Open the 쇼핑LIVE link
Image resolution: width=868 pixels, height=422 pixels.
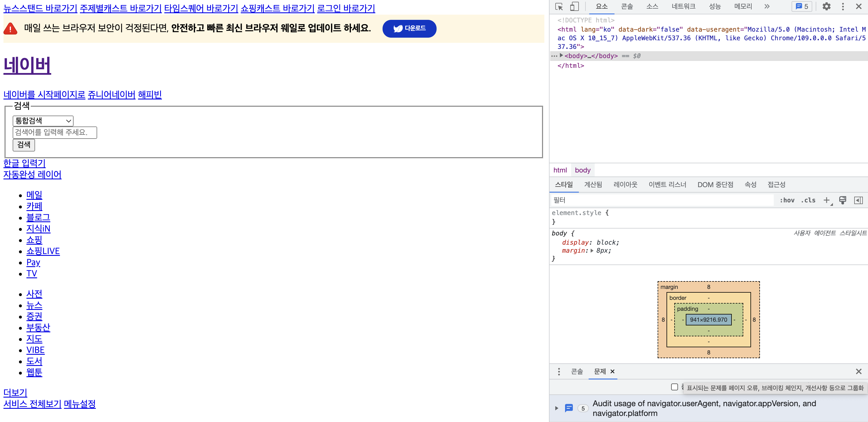(x=43, y=251)
